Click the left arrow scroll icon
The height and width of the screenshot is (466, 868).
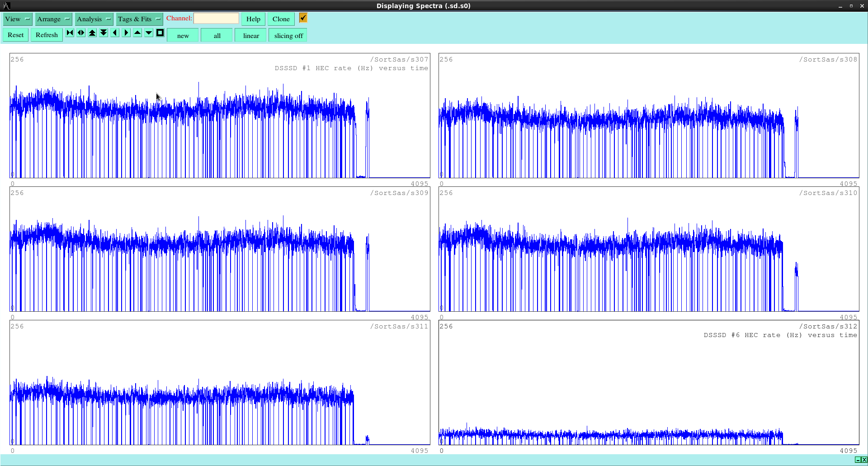coord(115,33)
